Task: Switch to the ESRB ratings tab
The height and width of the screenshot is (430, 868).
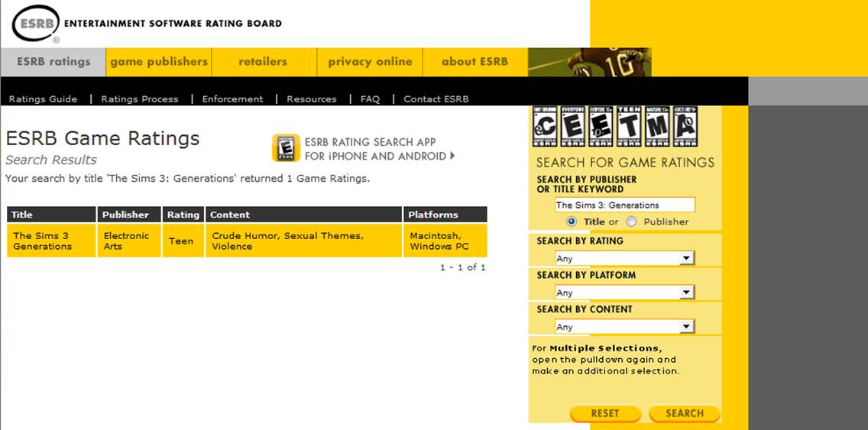Action: [53, 62]
